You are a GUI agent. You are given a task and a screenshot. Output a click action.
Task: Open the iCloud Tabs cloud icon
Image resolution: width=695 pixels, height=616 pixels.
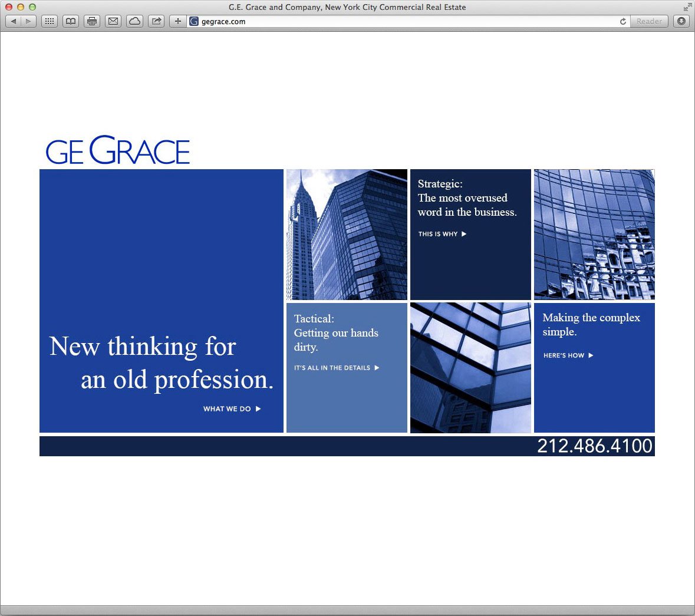point(135,21)
